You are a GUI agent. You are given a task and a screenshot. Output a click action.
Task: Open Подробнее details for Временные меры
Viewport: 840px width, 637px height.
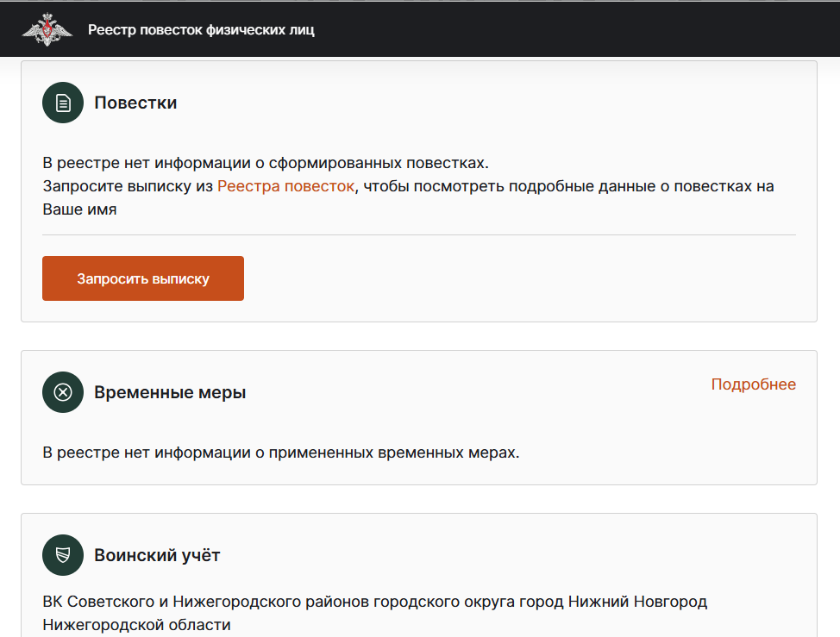click(x=753, y=384)
